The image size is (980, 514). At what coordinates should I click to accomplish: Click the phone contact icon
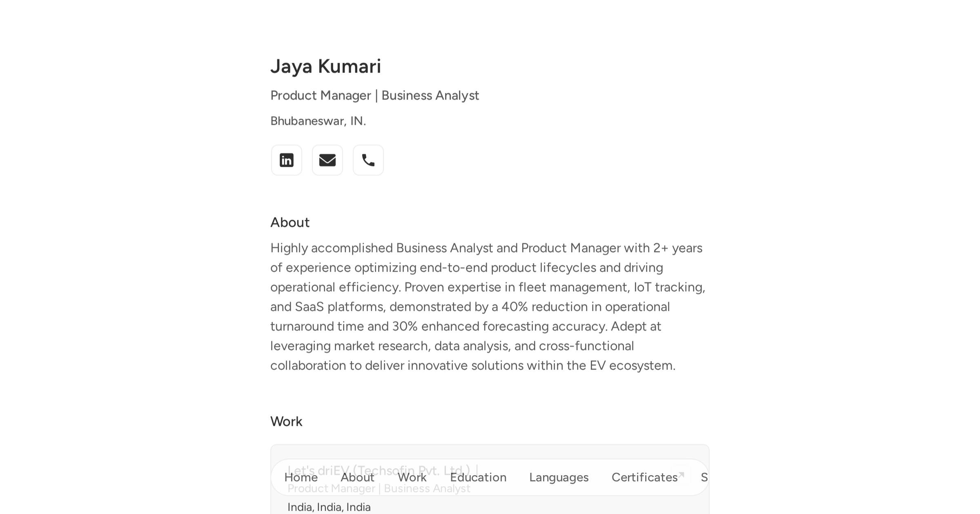click(368, 160)
